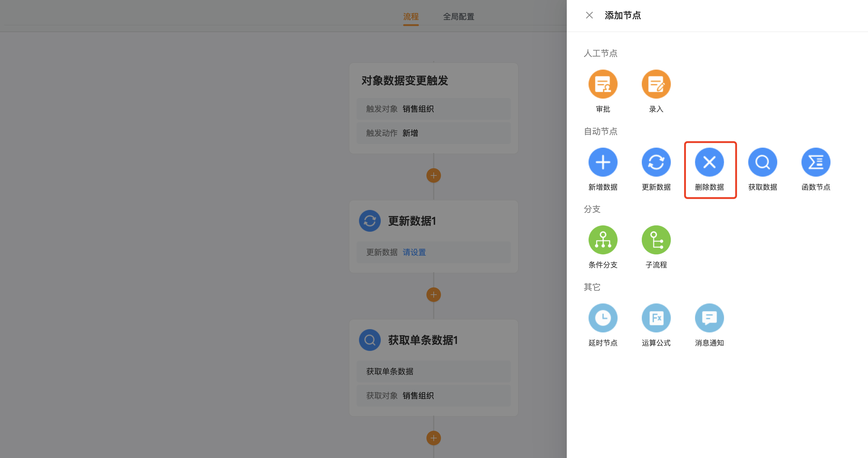The height and width of the screenshot is (458, 868).
Task: Add a 函数节点 function node
Action: 816,162
